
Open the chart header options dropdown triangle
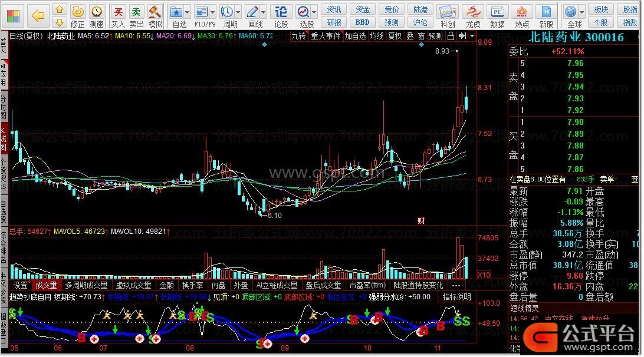(x=472, y=36)
